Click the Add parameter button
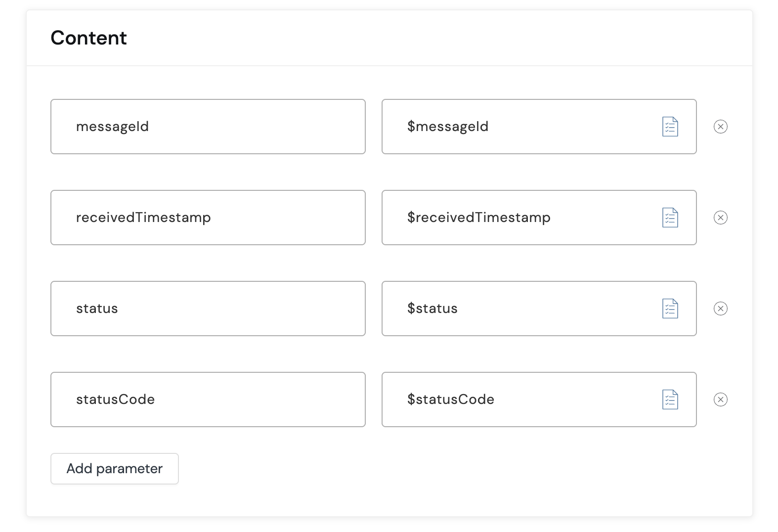 (114, 469)
